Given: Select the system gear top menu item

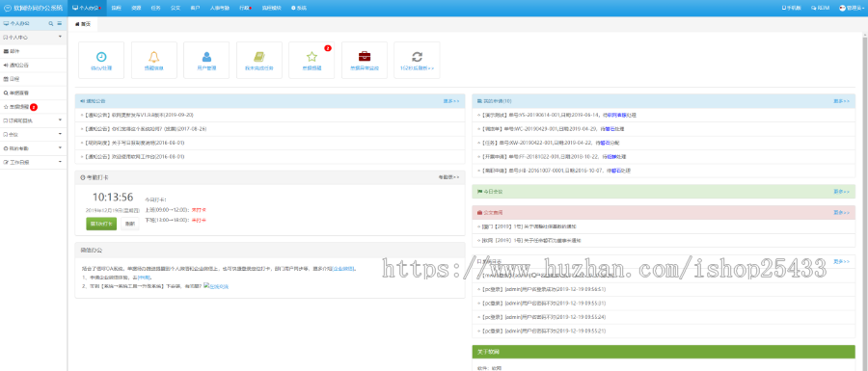Looking at the screenshot, I should [x=299, y=9].
